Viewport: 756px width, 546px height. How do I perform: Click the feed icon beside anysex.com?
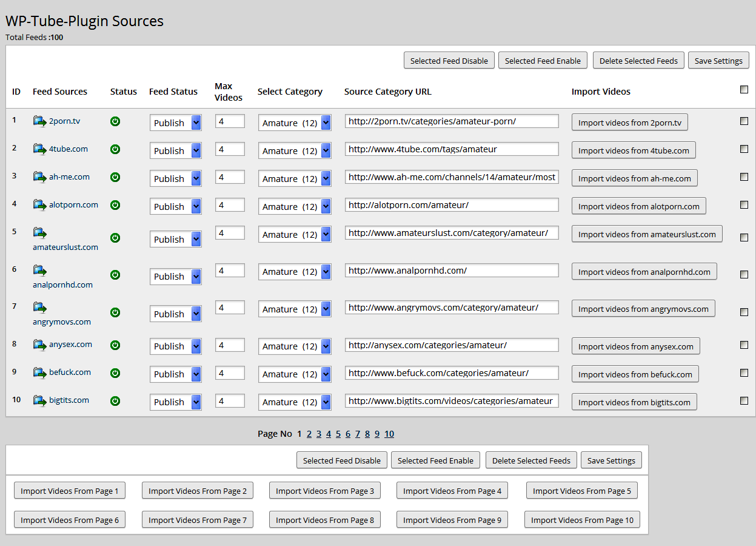39,345
